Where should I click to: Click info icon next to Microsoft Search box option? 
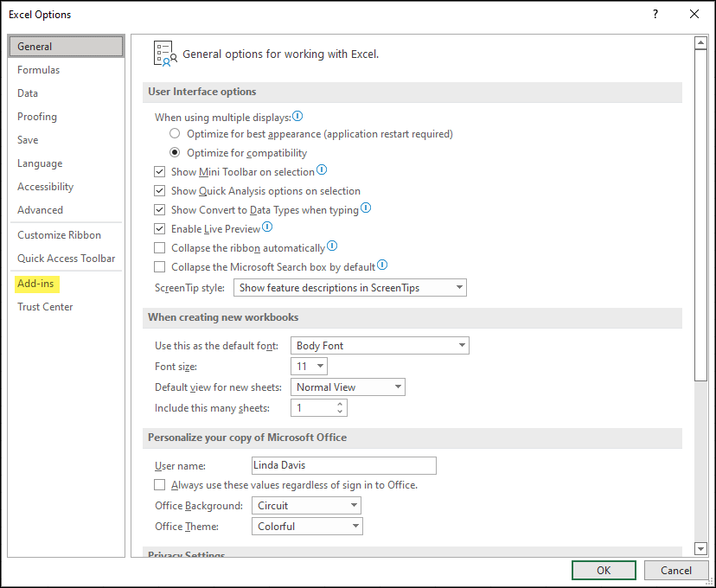382,265
